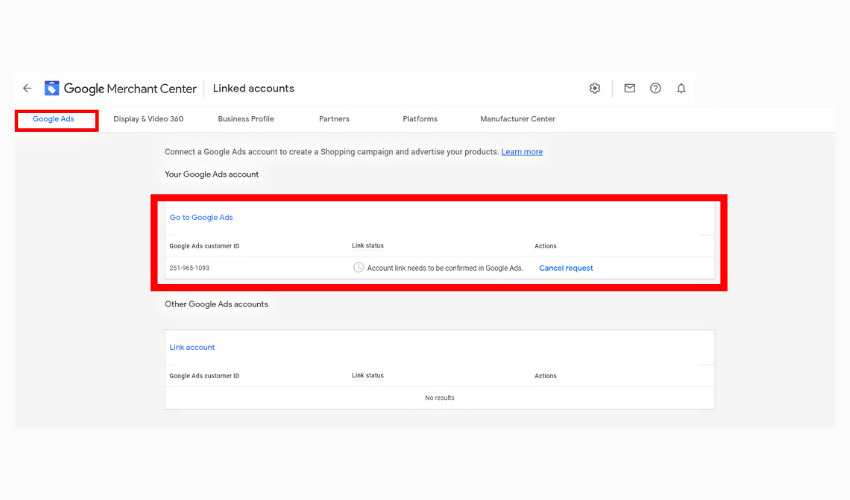
Task: Open the settings gear icon
Action: coord(595,88)
